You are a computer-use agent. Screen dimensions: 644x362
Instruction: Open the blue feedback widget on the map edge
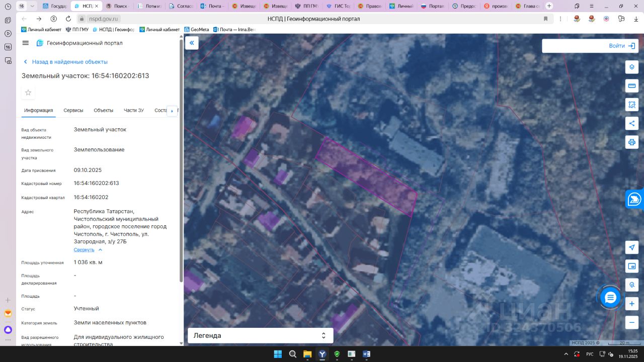point(635,199)
